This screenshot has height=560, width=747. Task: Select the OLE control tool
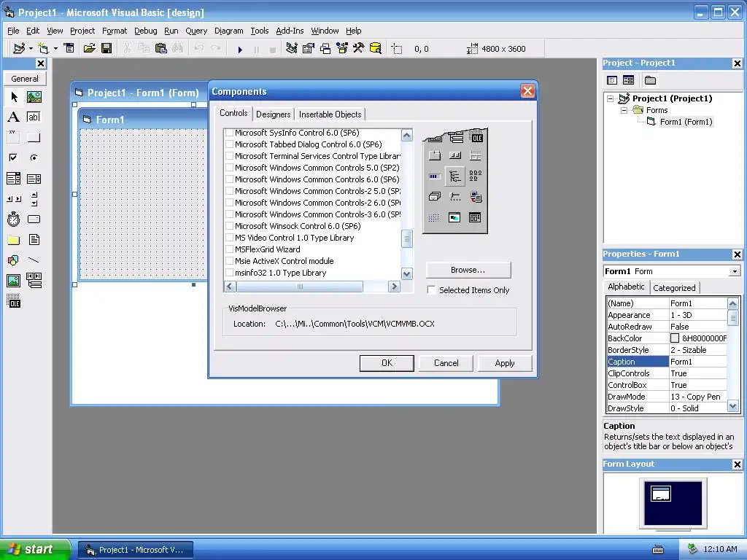[x=14, y=301]
